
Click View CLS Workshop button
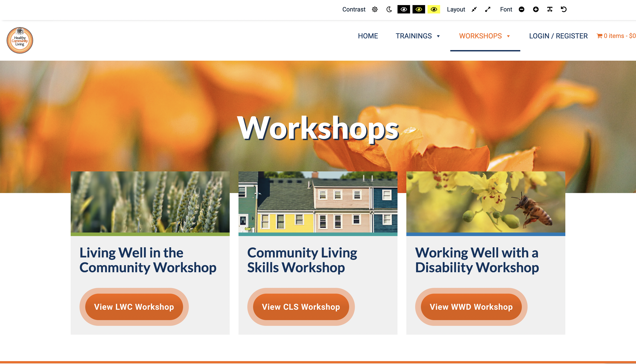tap(301, 307)
